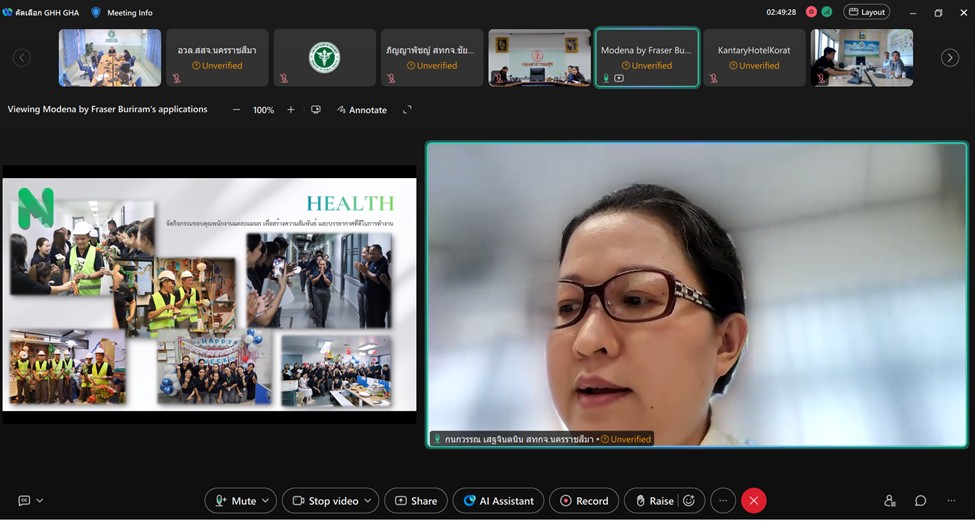Zoom out the shared content
The height and width of the screenshot is (521, 975).
point(236,110)
